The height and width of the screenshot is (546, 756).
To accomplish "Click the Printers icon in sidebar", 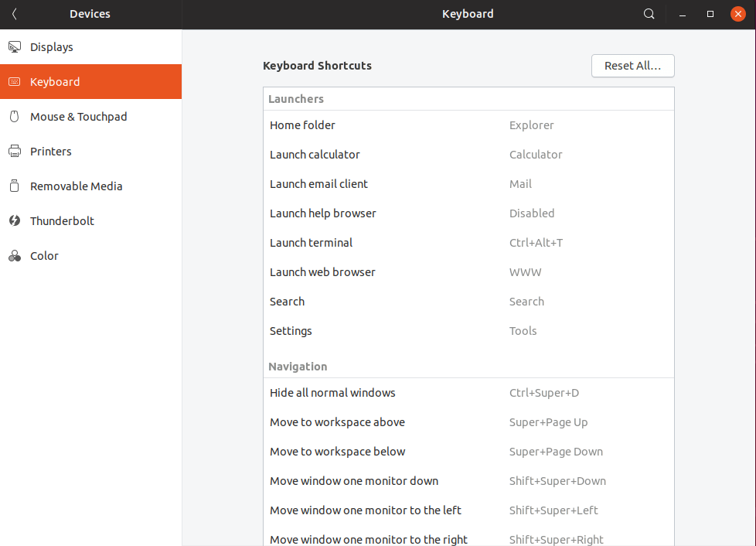I will (x=14, y=152).
